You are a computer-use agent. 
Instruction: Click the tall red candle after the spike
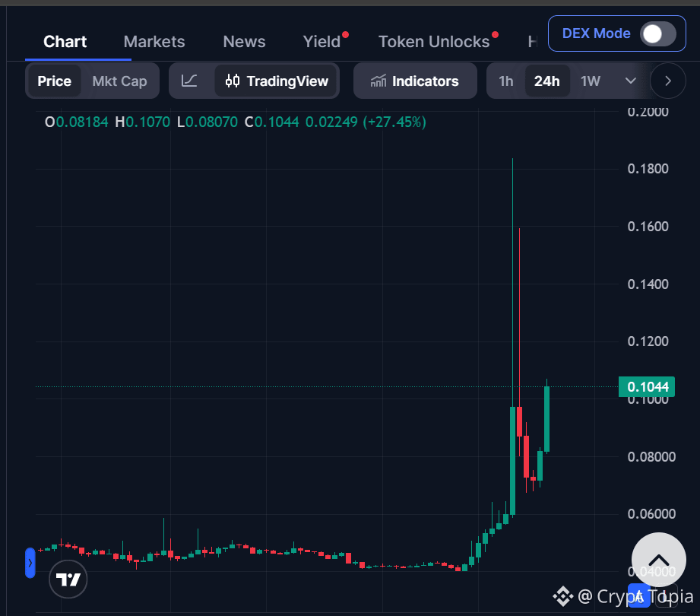(520, 421)
